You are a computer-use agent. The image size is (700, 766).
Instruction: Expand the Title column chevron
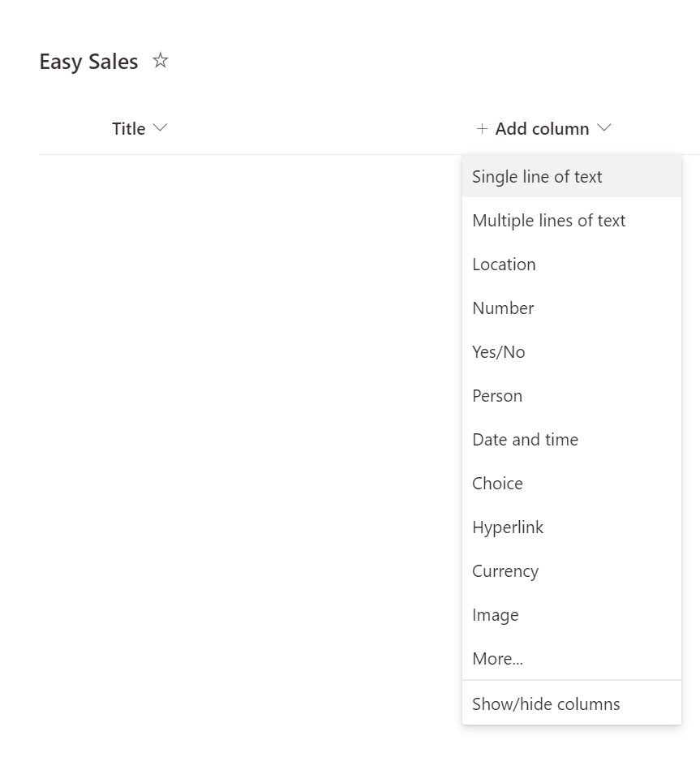coord(160,128)
